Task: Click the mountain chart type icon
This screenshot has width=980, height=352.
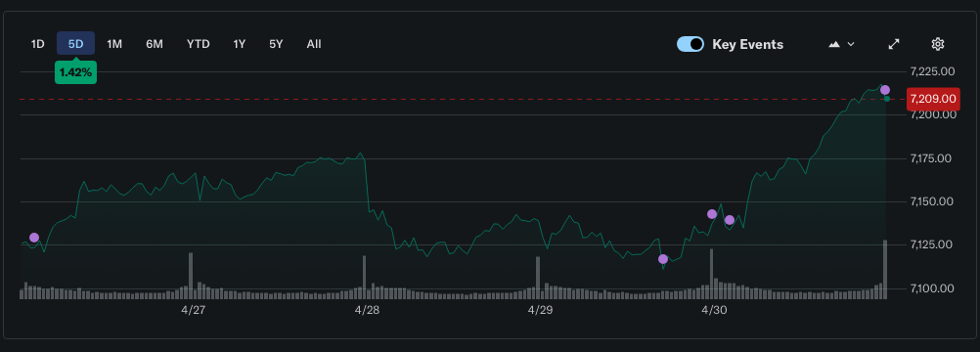Action: pyautogui.click(x=834, y=44)
